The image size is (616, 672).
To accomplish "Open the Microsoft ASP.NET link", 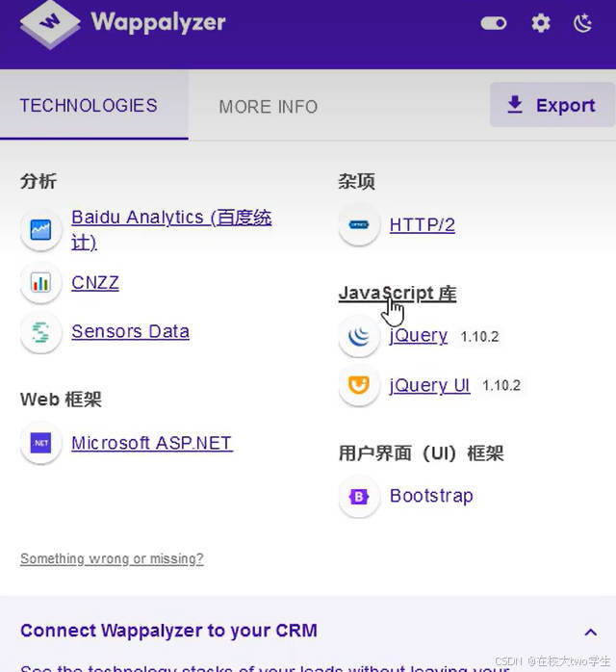I will (x=152, y=443).
